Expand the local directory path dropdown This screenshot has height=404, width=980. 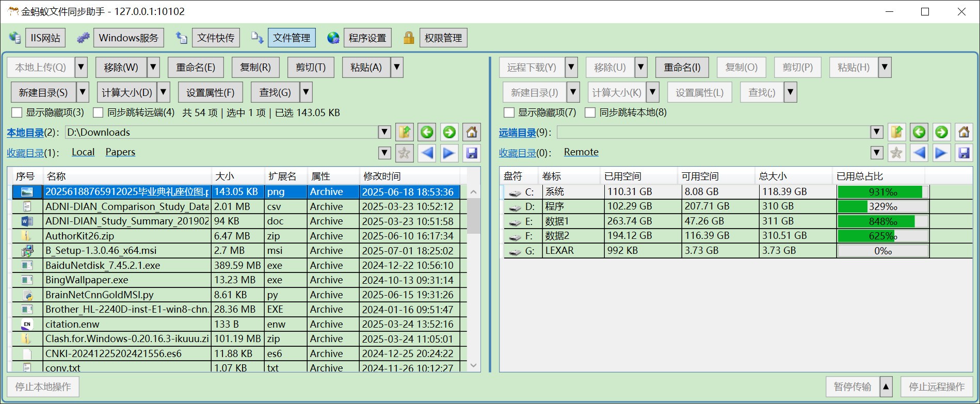(384, 133)
